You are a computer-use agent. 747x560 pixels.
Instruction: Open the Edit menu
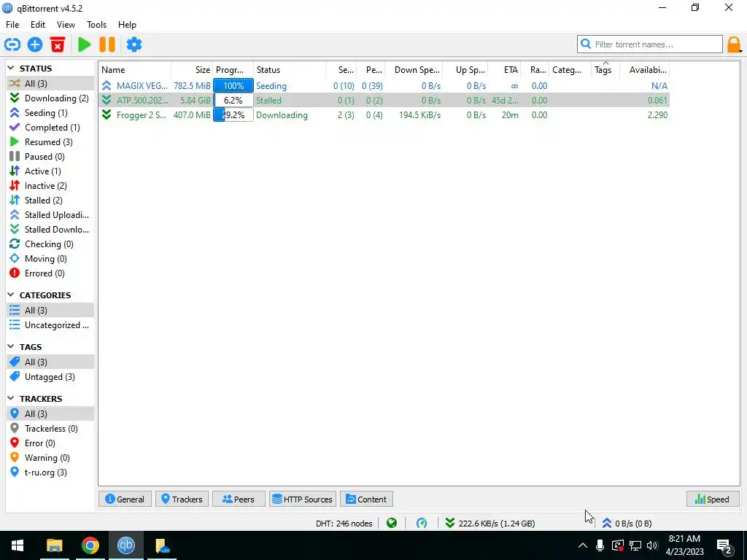38,25
